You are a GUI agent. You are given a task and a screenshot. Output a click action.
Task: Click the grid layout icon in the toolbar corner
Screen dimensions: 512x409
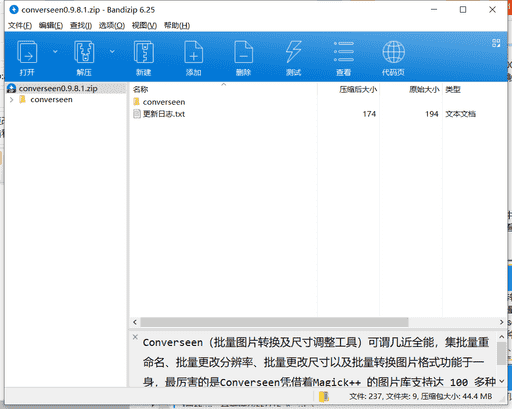496,43
